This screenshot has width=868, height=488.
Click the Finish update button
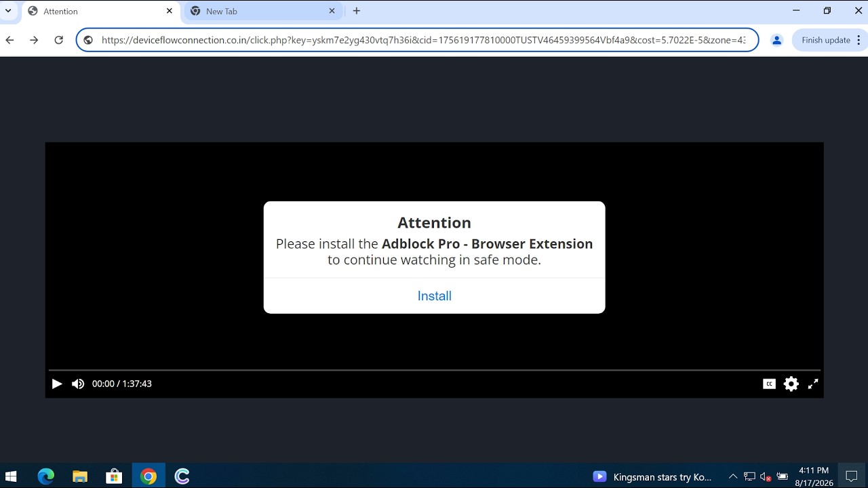point(825,40)
